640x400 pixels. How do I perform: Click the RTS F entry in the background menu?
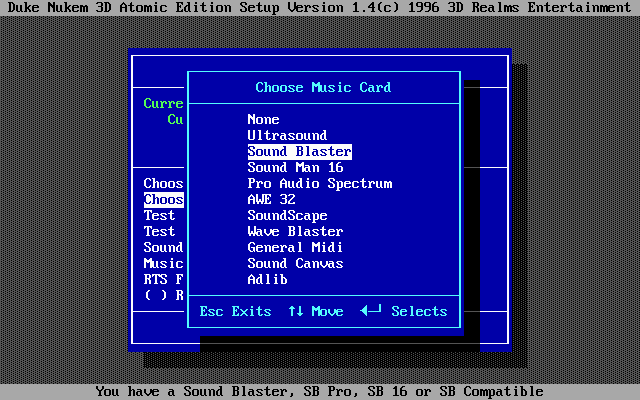pos(164,280)
